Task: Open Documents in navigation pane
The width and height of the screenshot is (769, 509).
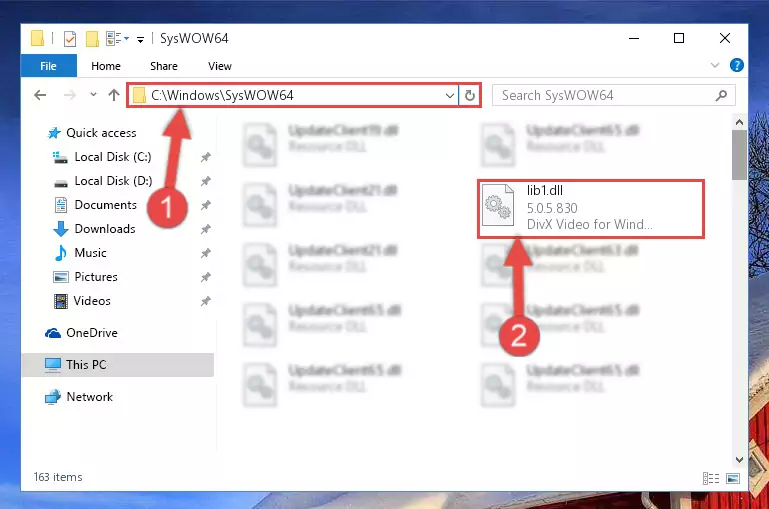Action: 105,205
